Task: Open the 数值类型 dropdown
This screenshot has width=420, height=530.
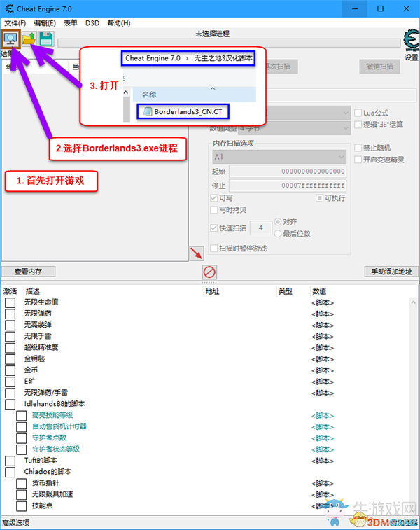Action: pyautogui.click(x=294, y=128)
